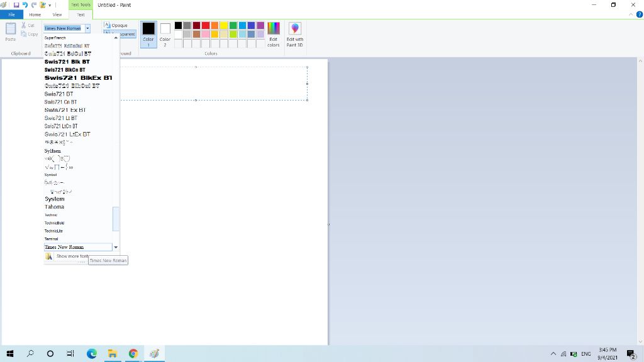The width and height of the screenshot is (644, 362).
Task: Redo the last undone action
Action: (x=34, y=5)
